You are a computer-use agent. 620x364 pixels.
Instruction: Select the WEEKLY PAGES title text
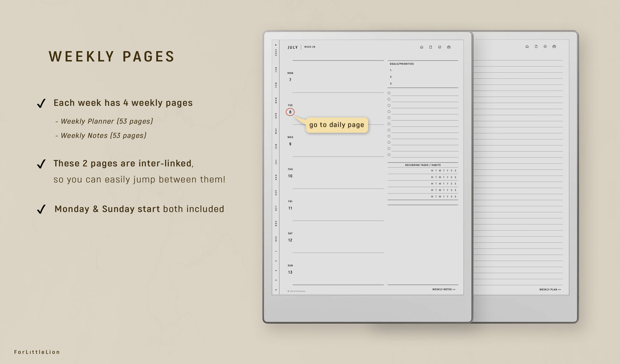pos(112,57)
